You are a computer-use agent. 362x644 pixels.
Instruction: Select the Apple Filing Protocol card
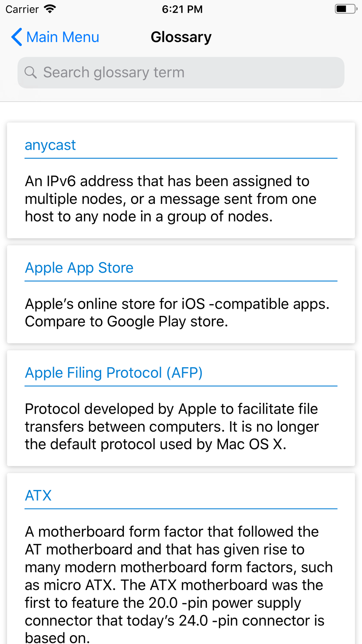[x=181, y=408]
